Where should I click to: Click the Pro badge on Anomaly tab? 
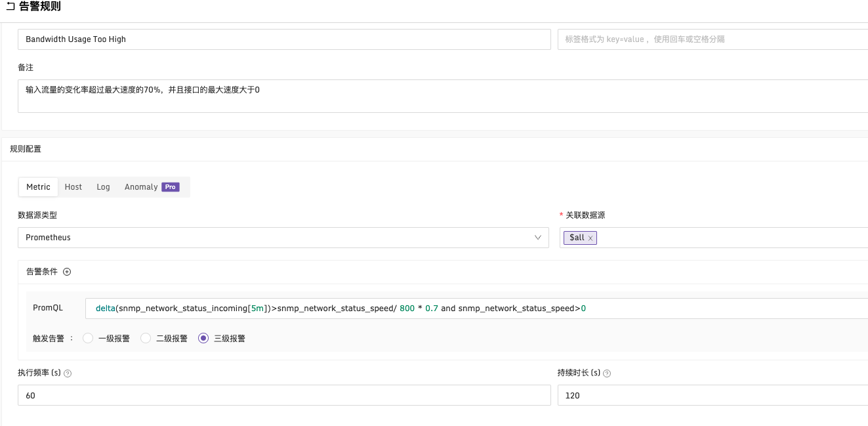169,186
